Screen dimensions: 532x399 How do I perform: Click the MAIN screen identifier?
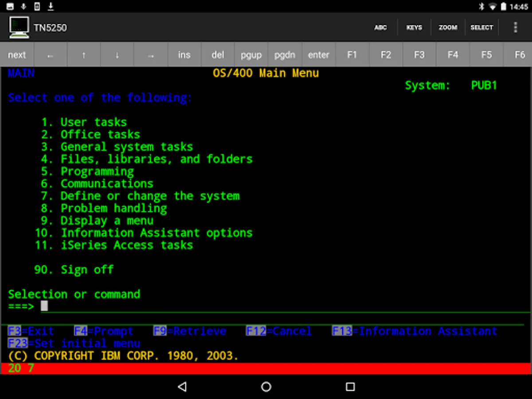pyautogui.click(x=21, y=73)
